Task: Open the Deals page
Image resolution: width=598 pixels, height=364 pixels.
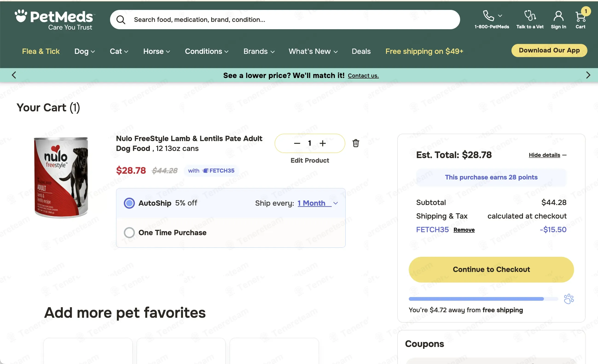Action: coord(361,51)
